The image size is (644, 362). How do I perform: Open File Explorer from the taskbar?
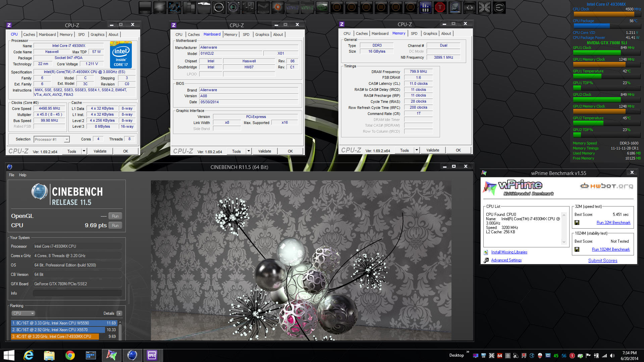click(x=49, y=355)
